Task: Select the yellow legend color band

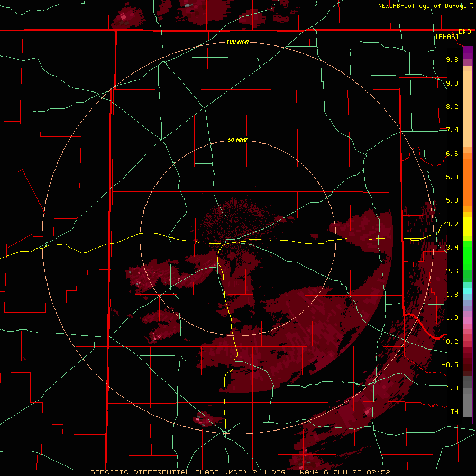Action: tap(467, 226)
